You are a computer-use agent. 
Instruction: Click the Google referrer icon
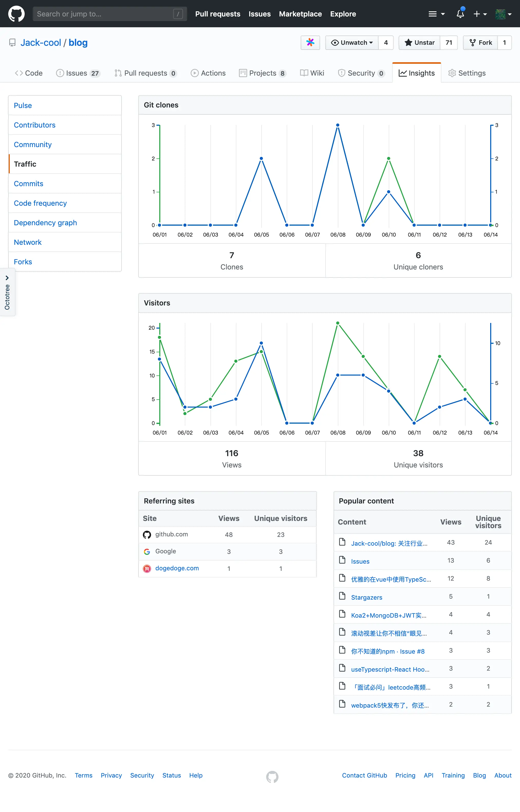pyautogui.click(x=147, y=552)
